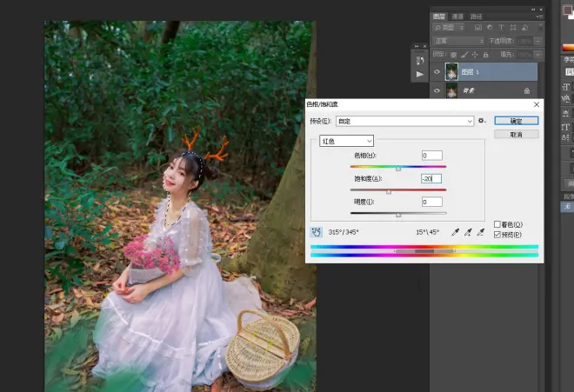Open the layer blend mode dropdown
The image size is (574, 392).
click(457, 41)
